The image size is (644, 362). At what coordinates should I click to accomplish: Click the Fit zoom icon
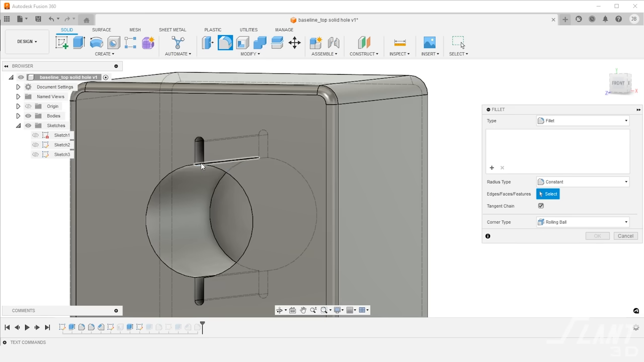click(x=324, y=310)
